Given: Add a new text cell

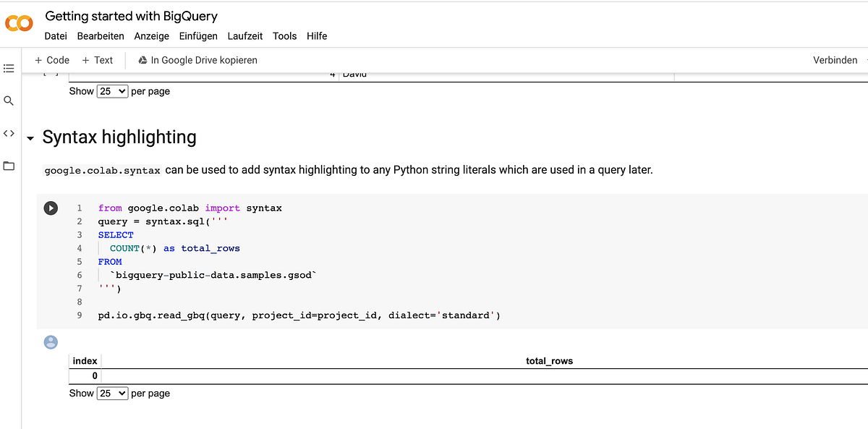Looking at the screenshot, I should pyautogui.click(x=97, y=60).
